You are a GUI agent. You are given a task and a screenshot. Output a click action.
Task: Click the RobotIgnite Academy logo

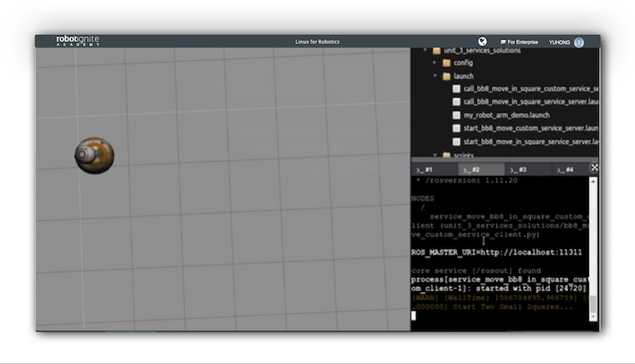coord(77,40)
